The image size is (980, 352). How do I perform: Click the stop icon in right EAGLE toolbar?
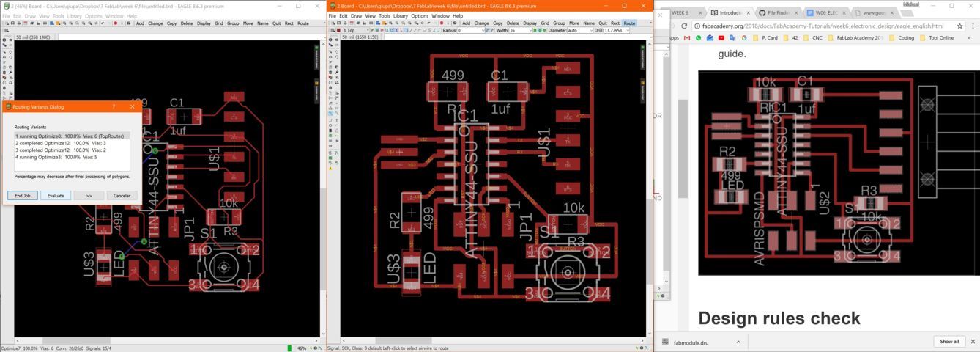(x=442, y=23)
